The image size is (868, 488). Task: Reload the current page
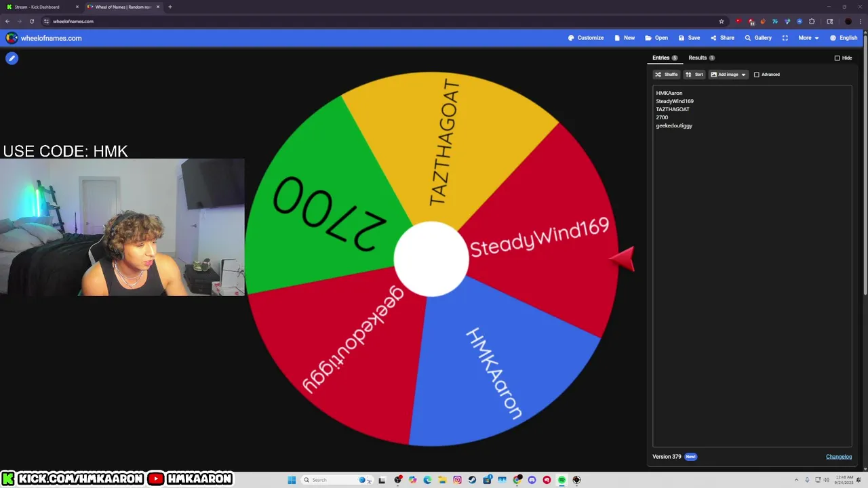(31, 21)
